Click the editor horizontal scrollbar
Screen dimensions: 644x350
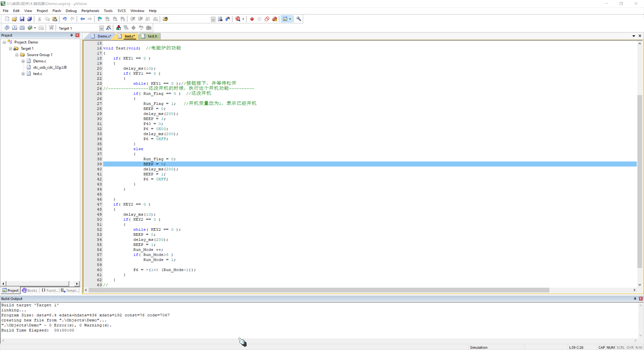(319, 290)
